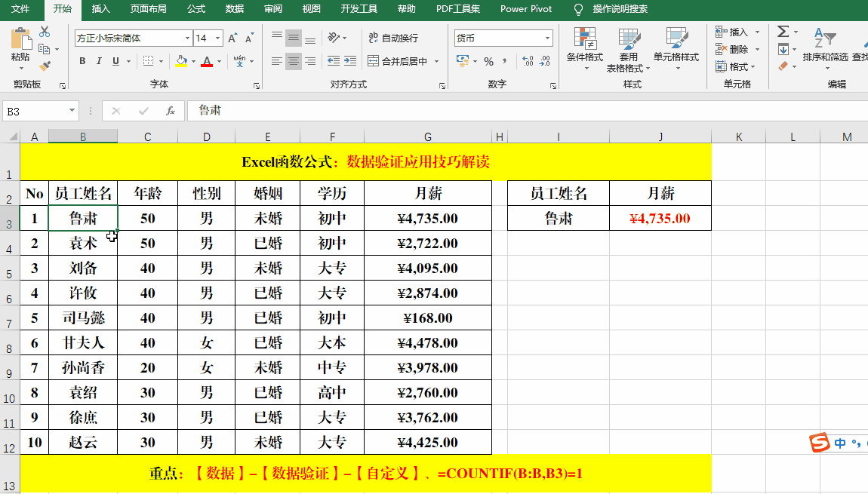Toggle 自动换行 wrap text

click(393, 38)
